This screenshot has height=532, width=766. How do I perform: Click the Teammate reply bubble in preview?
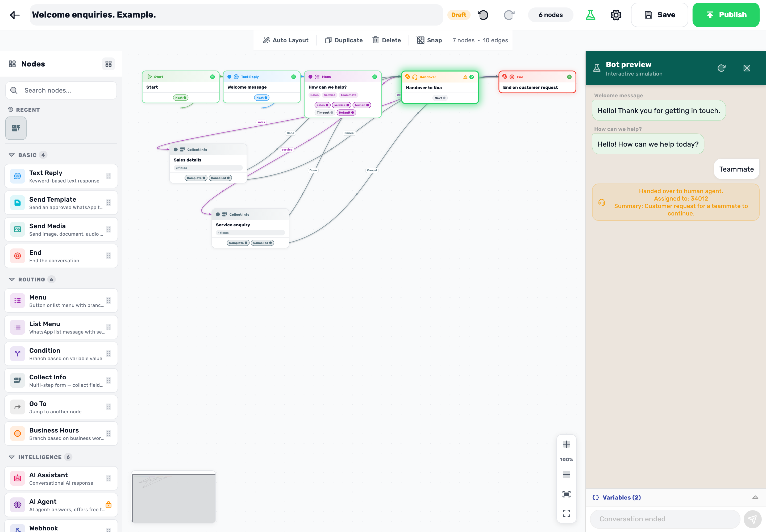click(736, 169)
